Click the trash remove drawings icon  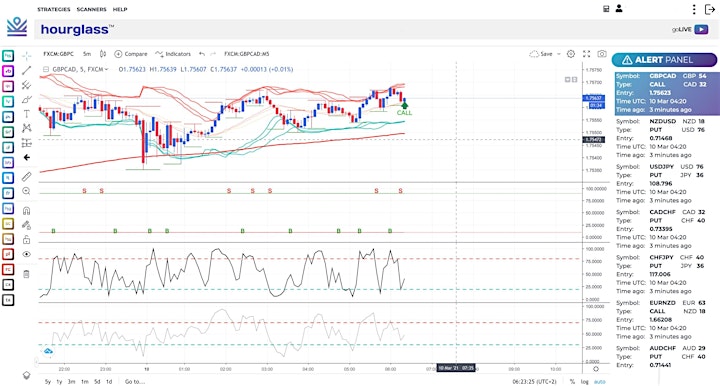pos(27,274)
